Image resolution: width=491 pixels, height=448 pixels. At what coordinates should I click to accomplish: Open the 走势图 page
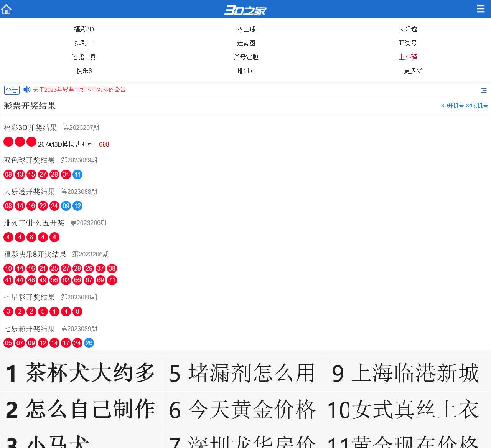point(246,43)
